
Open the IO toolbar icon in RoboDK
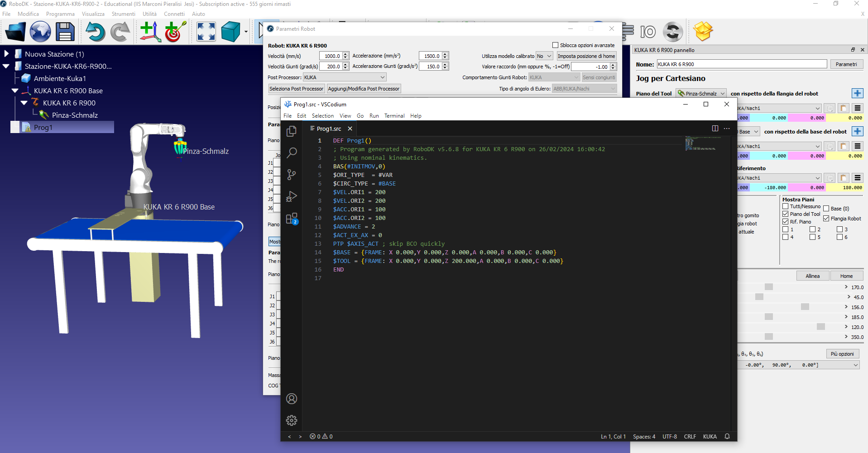point(648,32)
